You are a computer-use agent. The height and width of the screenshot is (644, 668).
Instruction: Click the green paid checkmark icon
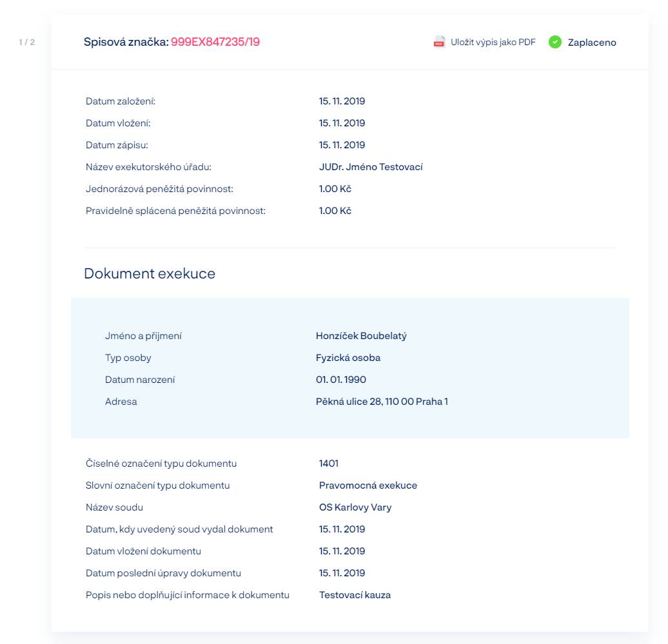pos(555,43)
